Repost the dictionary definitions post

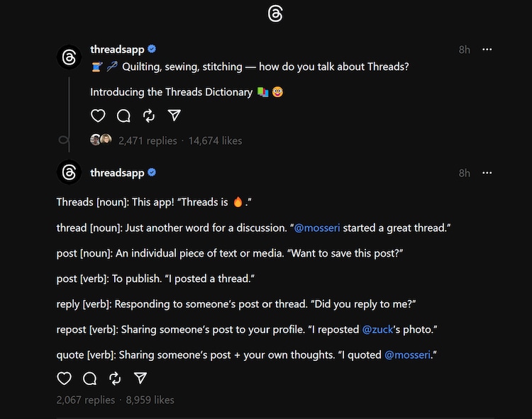click(115, 378)
